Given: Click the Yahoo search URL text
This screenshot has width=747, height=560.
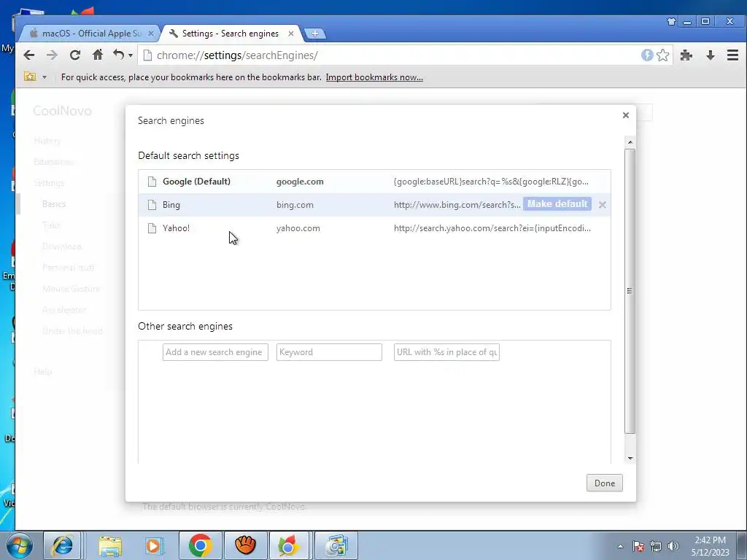Looking at the screenshot, I should pyautogui.click(x=492, y=228).
